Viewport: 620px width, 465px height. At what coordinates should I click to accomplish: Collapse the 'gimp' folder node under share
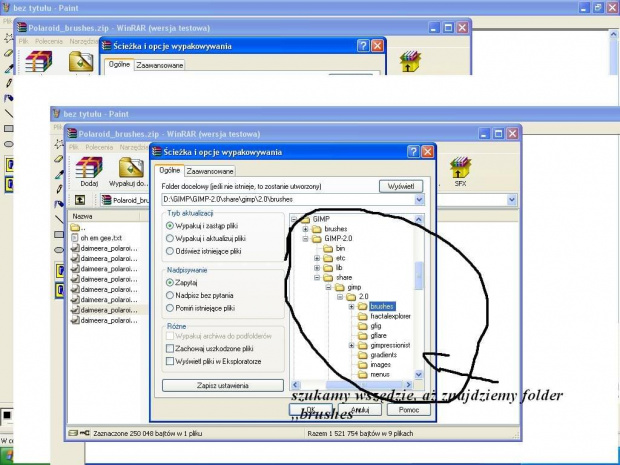coord(328,287)
